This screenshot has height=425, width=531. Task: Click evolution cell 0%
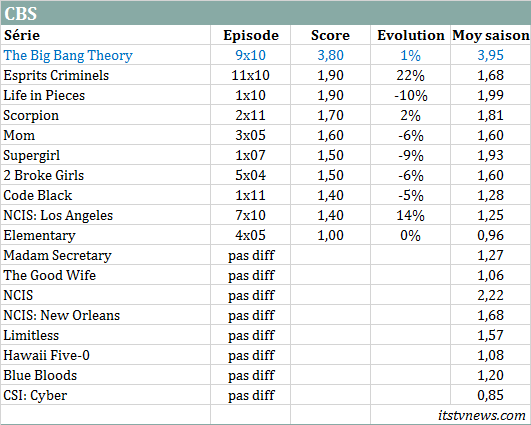pyautogui.click(x=410, y=235)
